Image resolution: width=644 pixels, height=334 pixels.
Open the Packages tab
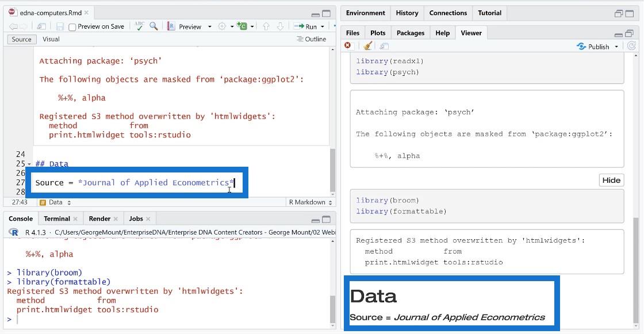click(411, 33)
